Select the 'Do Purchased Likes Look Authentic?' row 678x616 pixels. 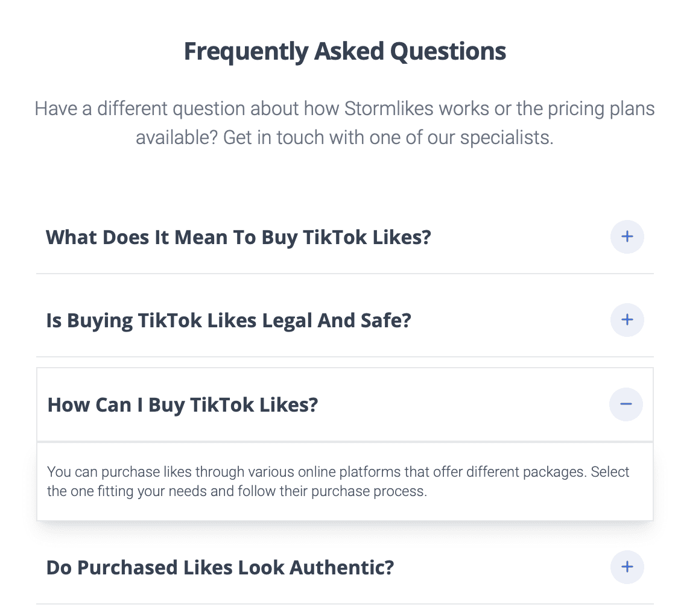click(220, 567)
